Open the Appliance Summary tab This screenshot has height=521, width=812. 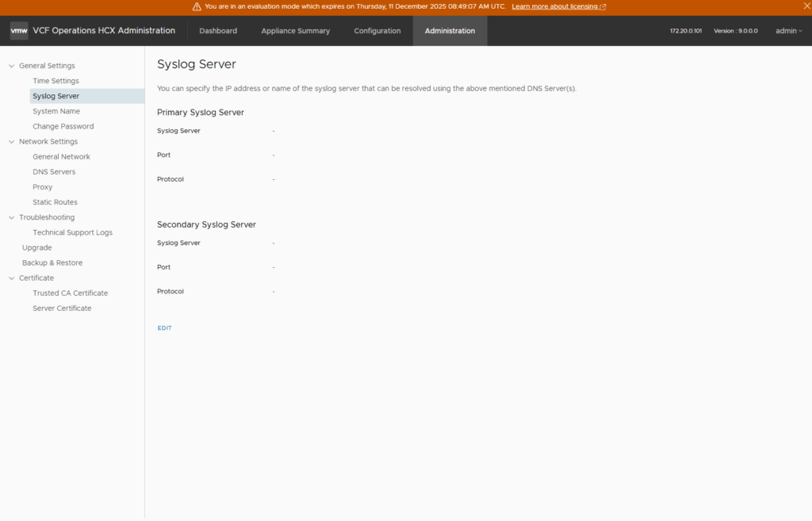point(295,31)
